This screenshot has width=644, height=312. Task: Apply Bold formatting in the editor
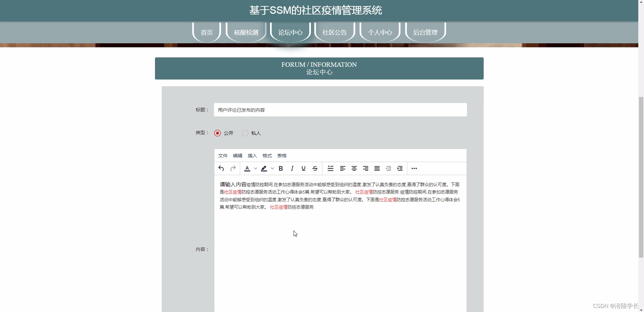(281, 168)
